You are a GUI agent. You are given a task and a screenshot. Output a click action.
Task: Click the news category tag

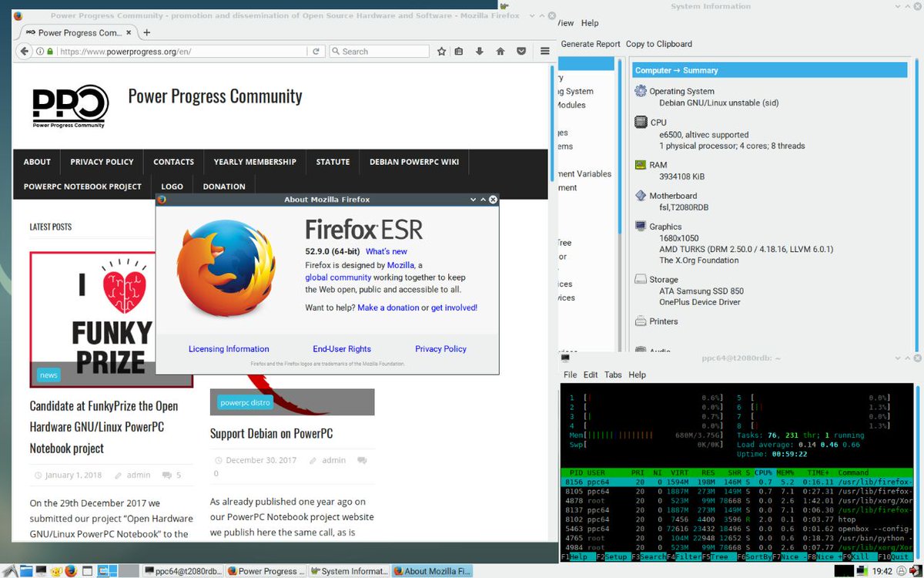49,375
